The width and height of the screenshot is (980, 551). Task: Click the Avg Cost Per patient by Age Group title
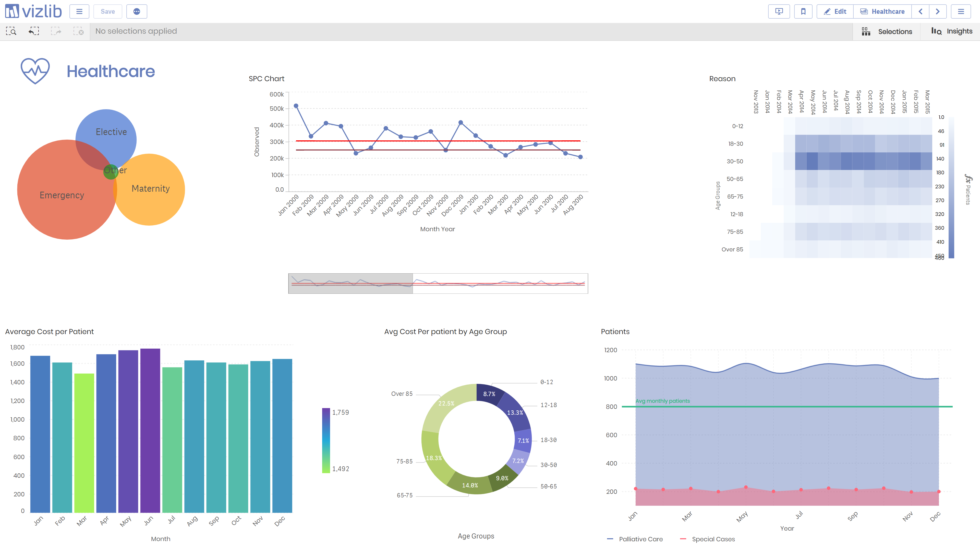coord(445,332)
